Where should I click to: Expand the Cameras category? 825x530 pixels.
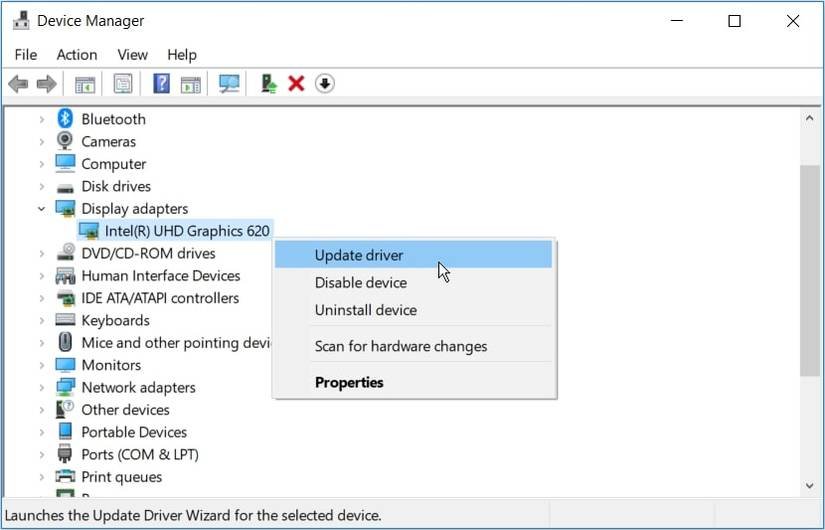42,142
